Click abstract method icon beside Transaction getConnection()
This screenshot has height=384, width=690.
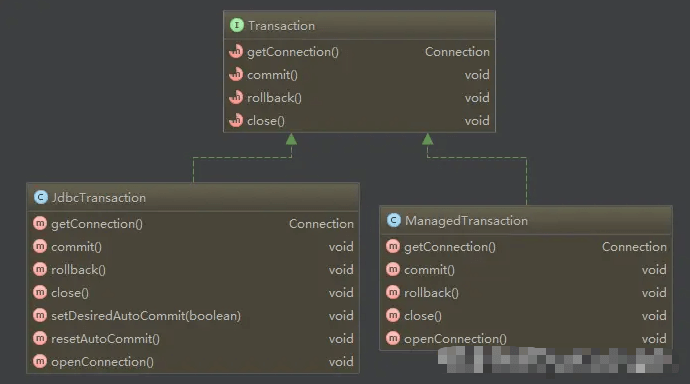pyautogui.click(x=236, y=51)
